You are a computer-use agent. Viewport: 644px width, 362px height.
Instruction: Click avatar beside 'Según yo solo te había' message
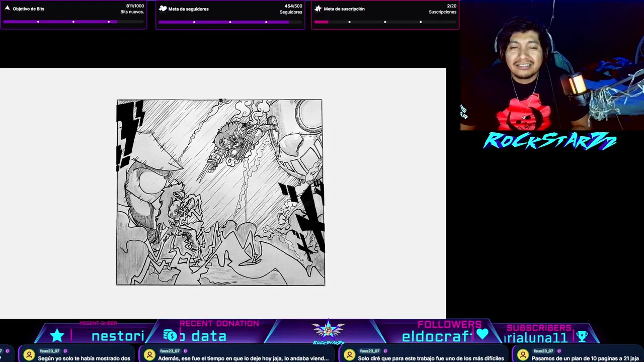point(29,355)
